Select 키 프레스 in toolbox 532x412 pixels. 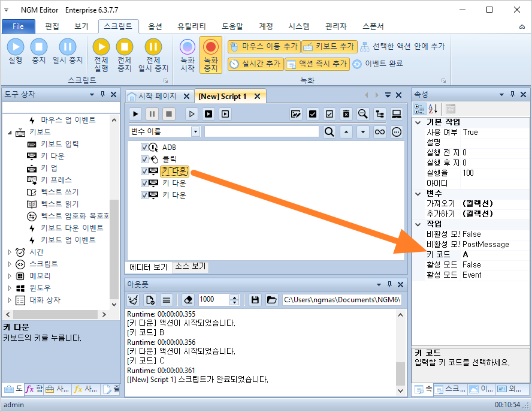[56, 180]
